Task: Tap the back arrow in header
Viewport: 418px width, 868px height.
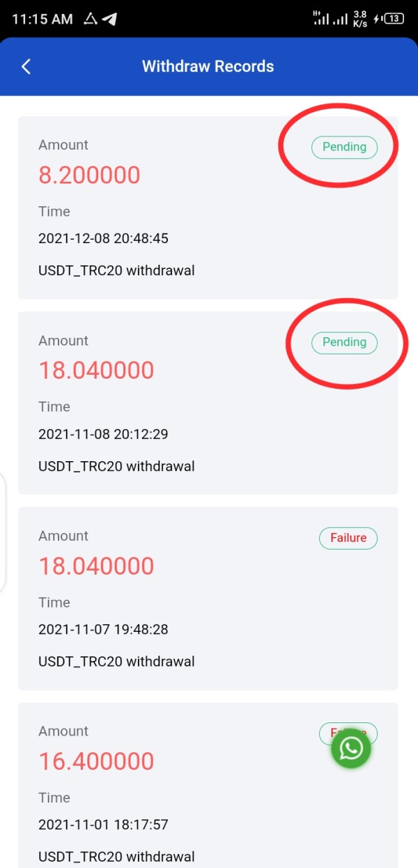Action: [26, 67]
